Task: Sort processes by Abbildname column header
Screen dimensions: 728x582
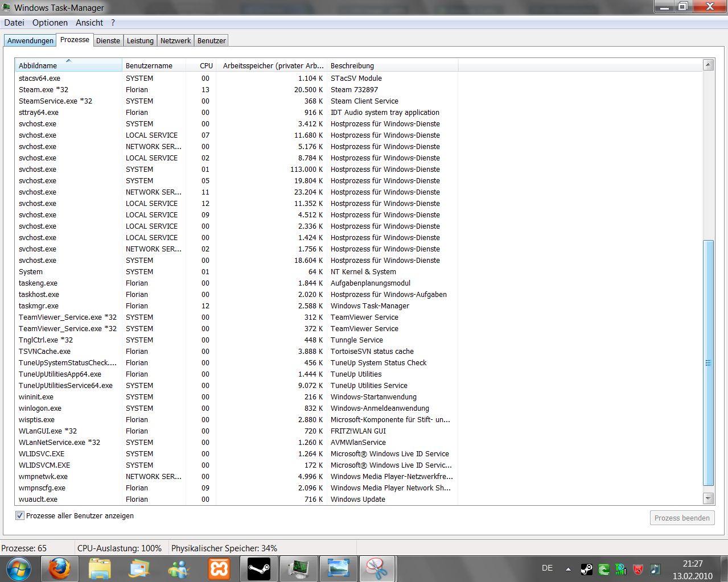Action: [x=38, y=66]
